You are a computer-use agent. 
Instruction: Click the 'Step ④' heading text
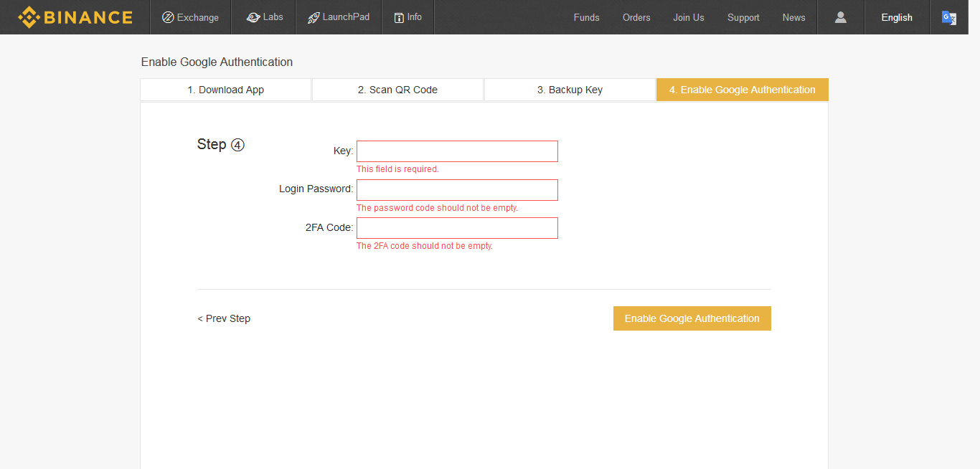[221, 144]
